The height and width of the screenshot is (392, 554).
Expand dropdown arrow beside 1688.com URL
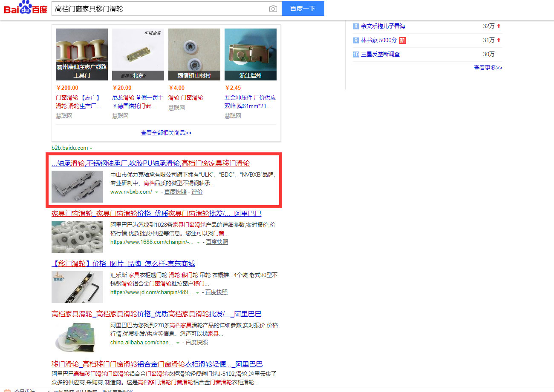click(198, 243)
